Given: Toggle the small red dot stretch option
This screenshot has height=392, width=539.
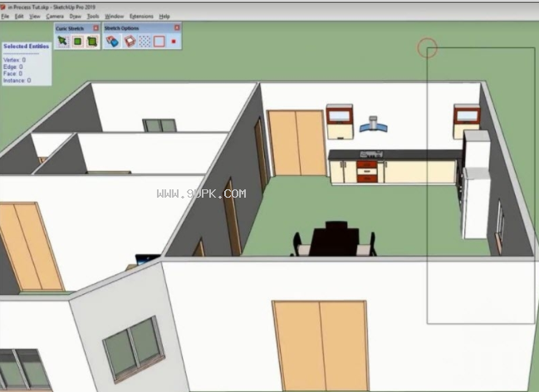Looking at the screenshot, I should [174, 42].
